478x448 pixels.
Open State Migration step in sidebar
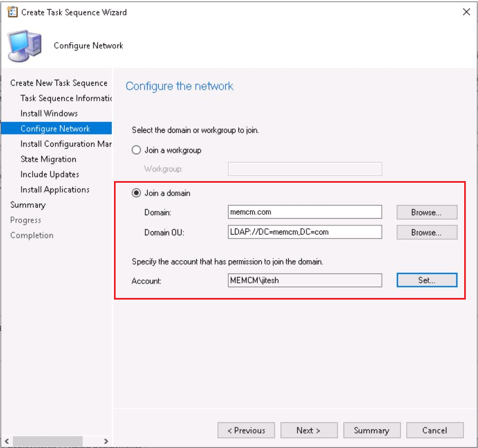(49, 159)
